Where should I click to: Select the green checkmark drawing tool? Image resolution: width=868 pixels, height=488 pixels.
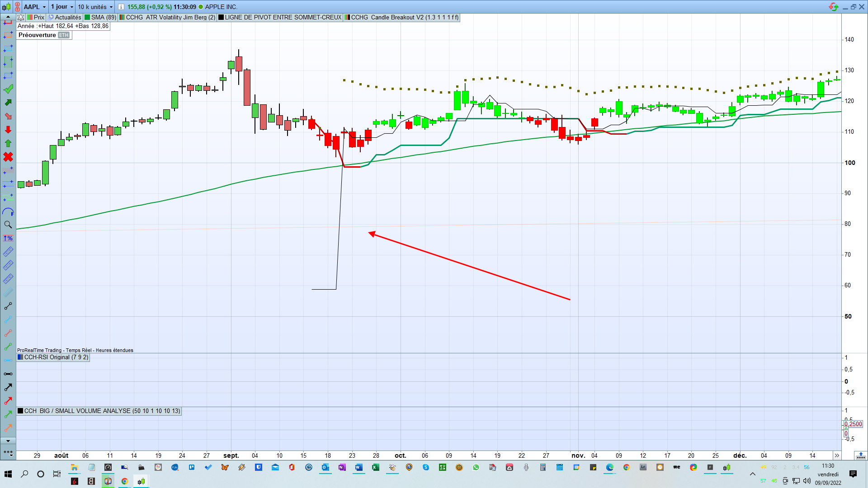[8, 89]
